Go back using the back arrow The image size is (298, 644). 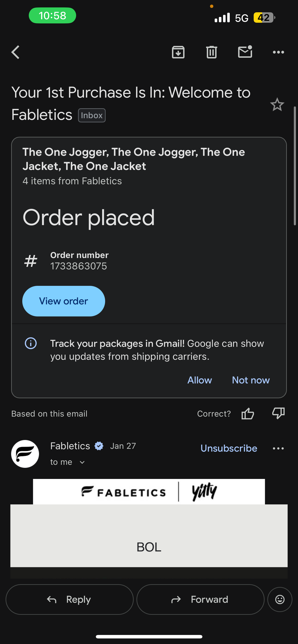pos(16,52)
